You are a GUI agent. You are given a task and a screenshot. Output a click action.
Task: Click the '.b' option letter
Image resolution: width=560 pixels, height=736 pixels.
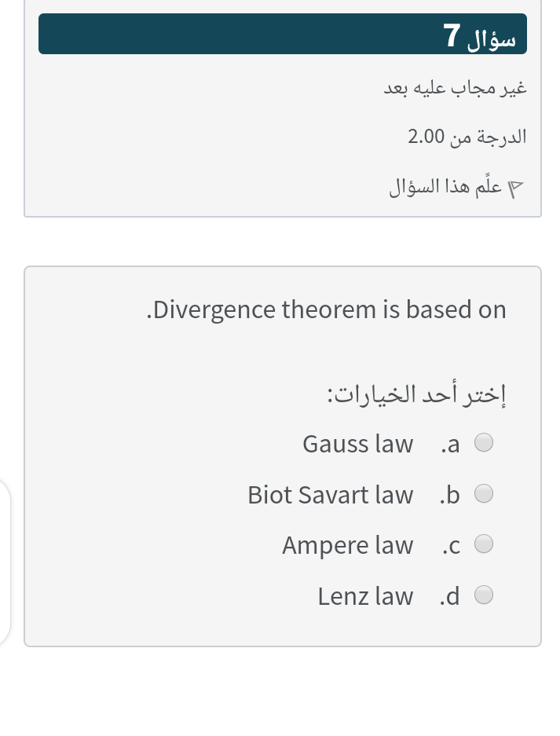[449, 495]
